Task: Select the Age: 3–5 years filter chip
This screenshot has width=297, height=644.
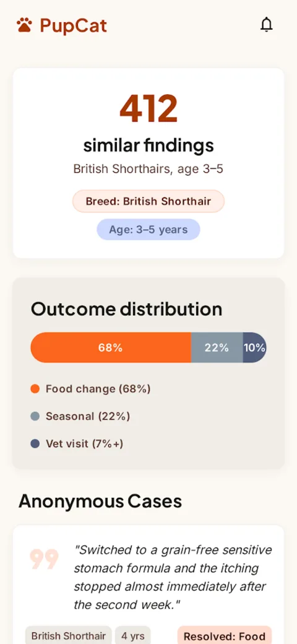Action: [148, 229]
